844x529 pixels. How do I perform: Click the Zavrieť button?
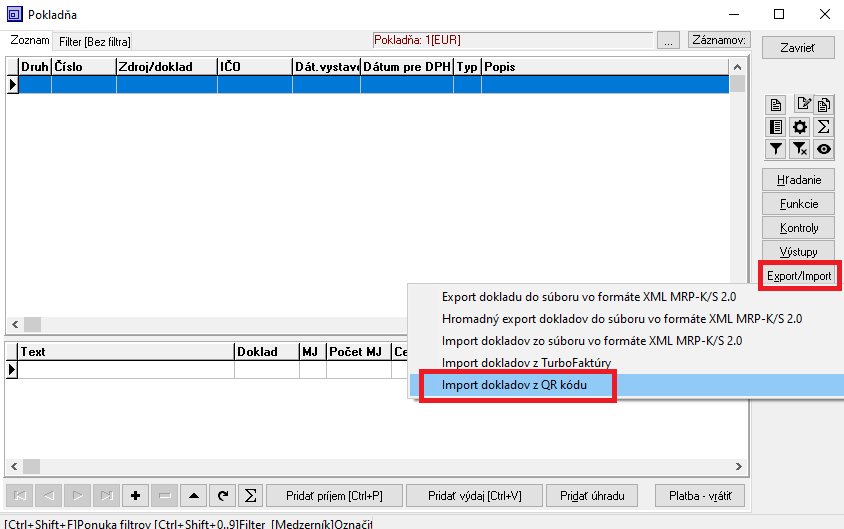coord(798,47)
